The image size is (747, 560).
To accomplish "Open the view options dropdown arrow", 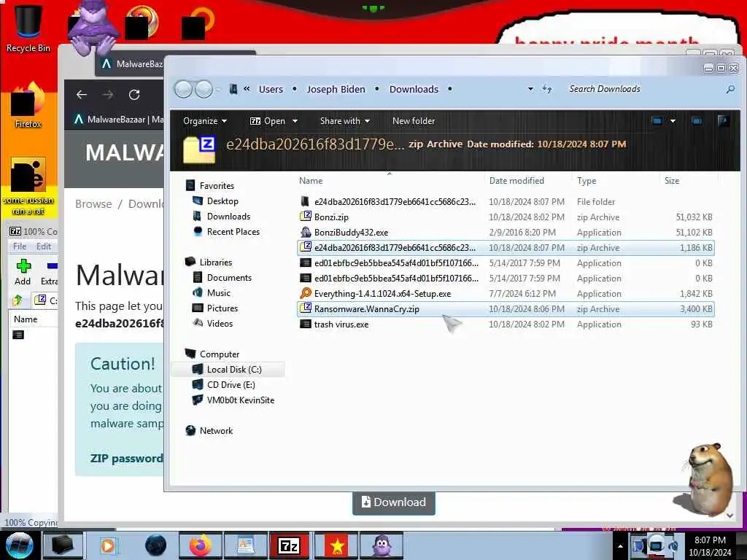I will pyautogui.click(x=673, y=121).
